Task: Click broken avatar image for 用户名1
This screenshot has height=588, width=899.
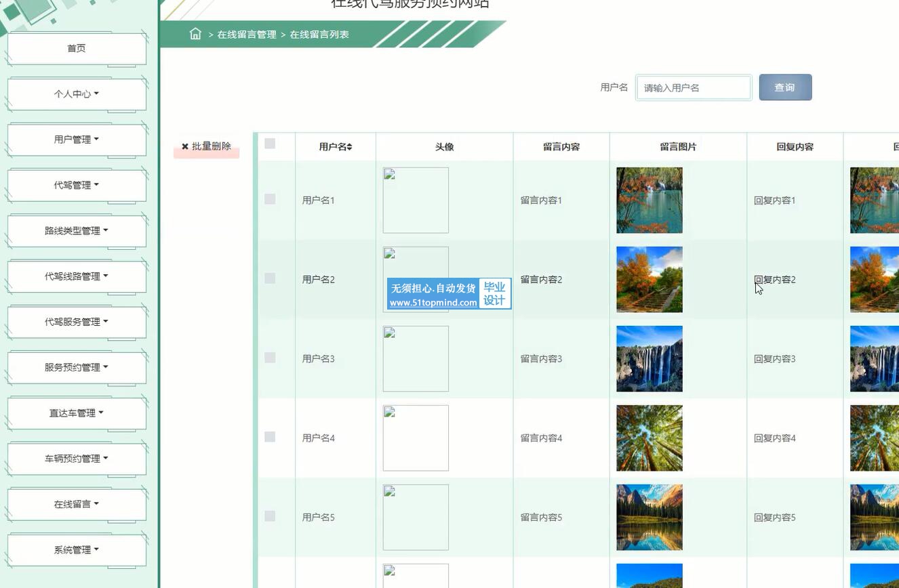Action: click(416, 200)
